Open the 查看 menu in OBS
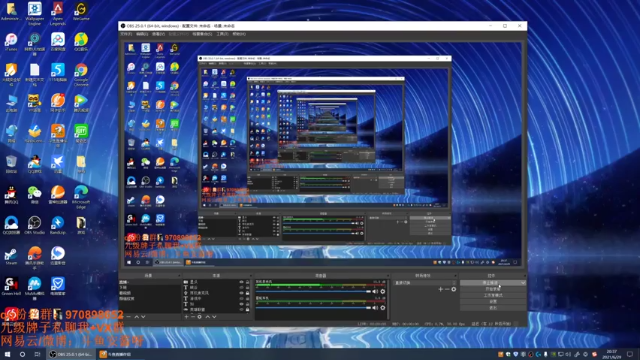 [x=158, y=34]
